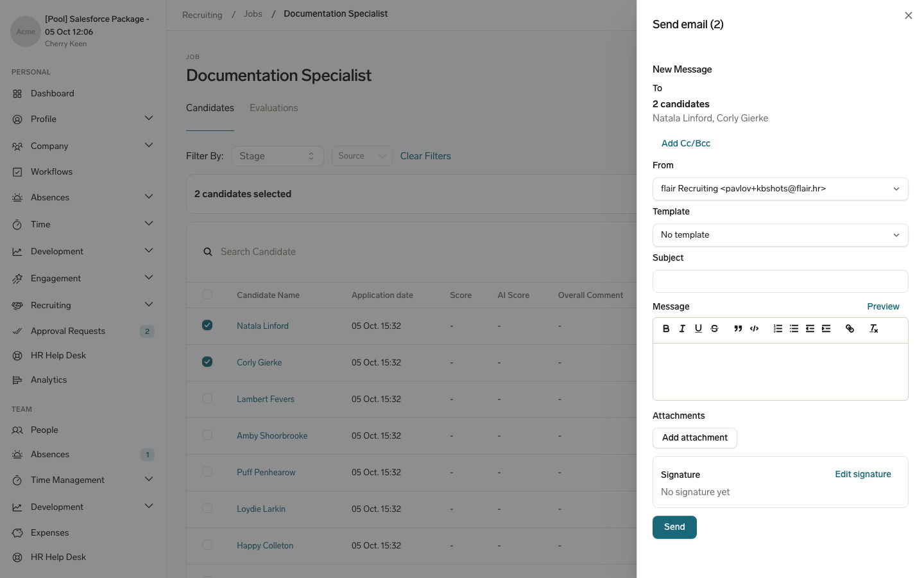Increase indent in message editor
Image resolution: width=924 pixels, height=578 pixels.
(x=826, y=329)
